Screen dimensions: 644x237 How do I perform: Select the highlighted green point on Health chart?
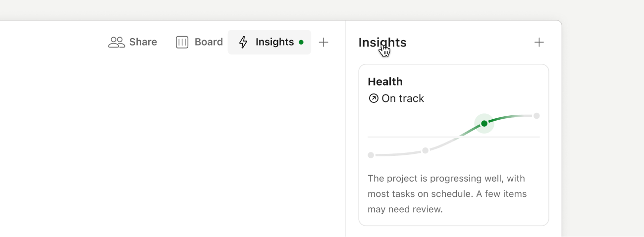pyautogui.click(x=484, y=123)
